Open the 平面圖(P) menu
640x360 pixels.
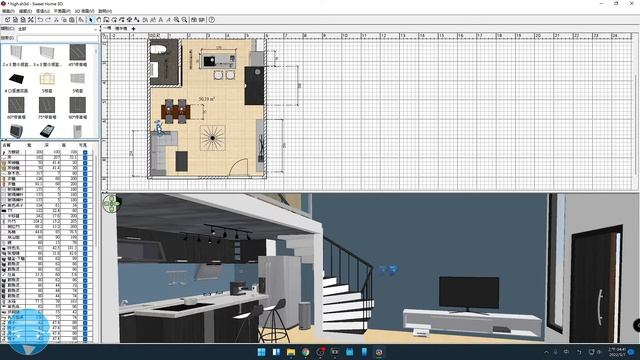tap(62, 11)
